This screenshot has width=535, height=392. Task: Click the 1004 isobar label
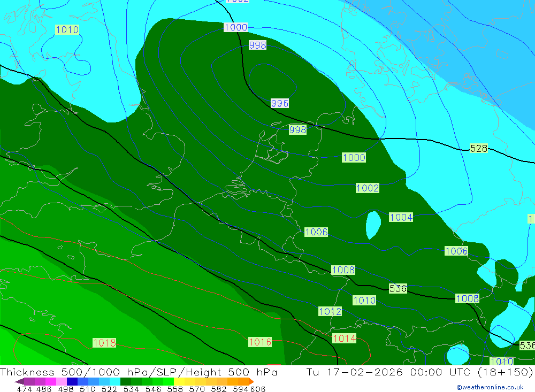coord(401,217)
